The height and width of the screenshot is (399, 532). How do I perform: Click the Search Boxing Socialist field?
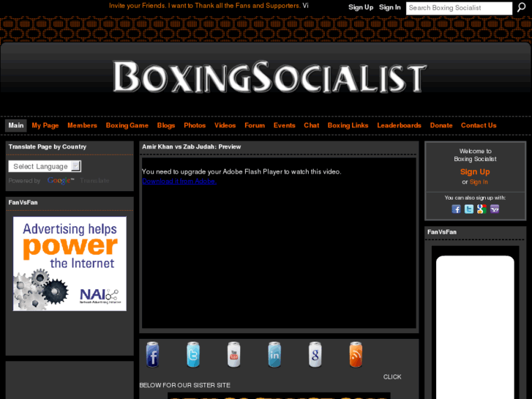tap(459, 8)
